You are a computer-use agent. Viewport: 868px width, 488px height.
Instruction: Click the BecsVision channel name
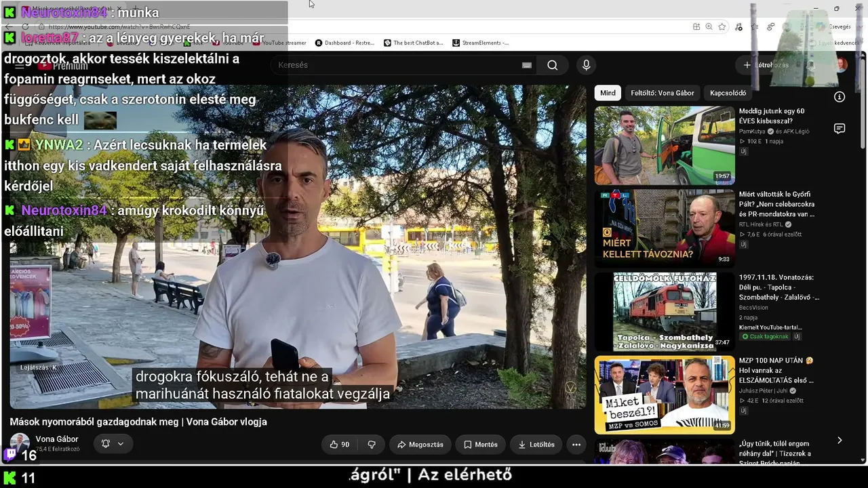753,307
